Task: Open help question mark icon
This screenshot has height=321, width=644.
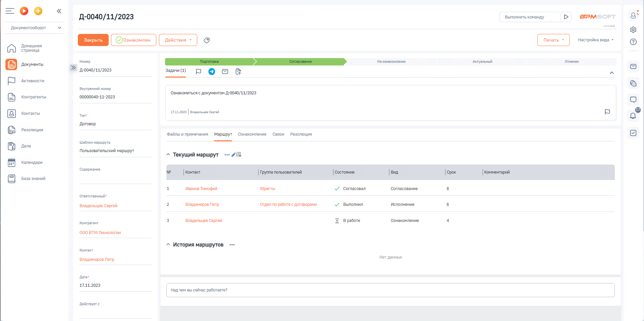Action: [633, 42]
